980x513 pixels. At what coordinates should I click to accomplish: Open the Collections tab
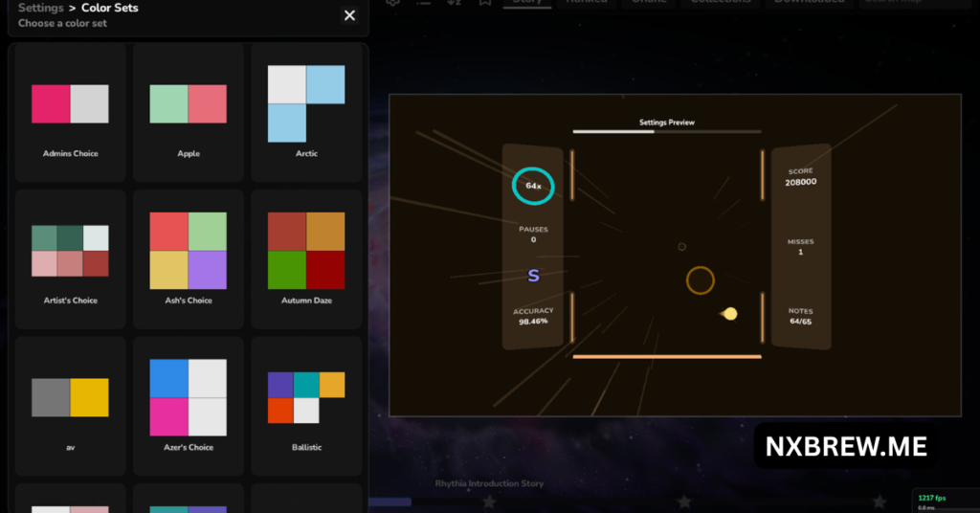click(721, 3)
